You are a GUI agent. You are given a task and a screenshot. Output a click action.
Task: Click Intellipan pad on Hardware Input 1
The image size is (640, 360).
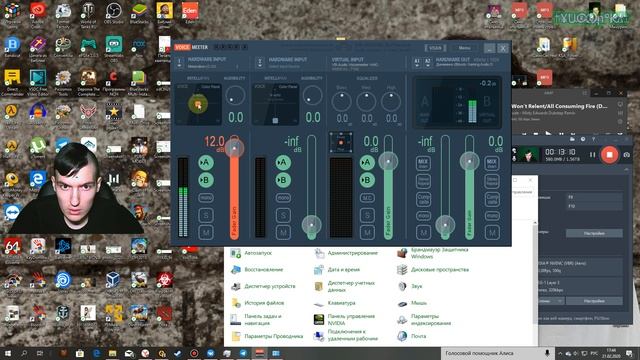[x=198, y=104]
